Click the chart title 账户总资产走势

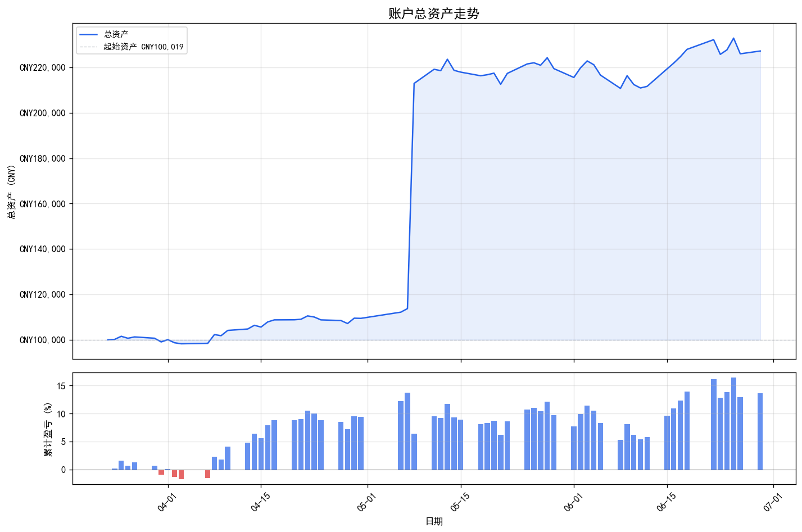coord(434,13)
